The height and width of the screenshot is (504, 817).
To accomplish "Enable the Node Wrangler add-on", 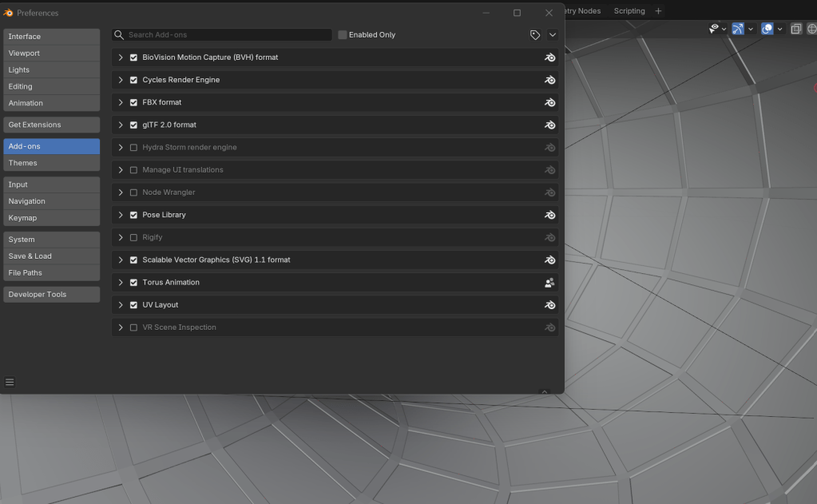I will click(x=133, y=192).
